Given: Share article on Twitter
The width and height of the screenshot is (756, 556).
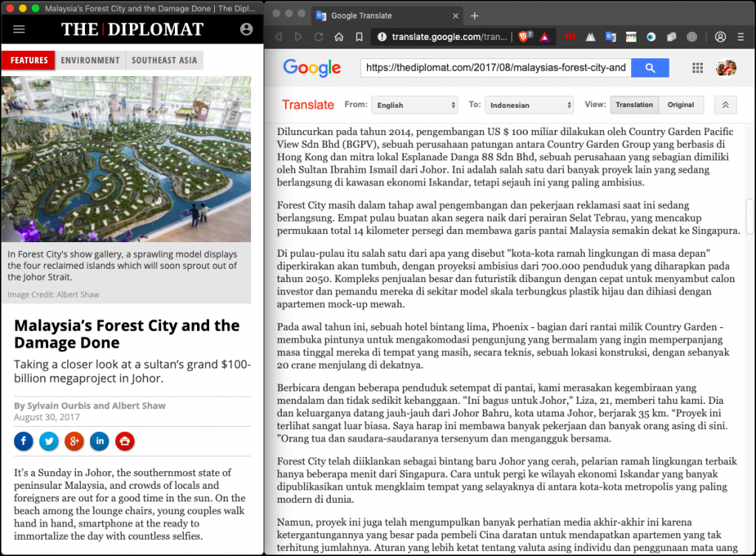Looking at the screenshot, I should (49, 441).
